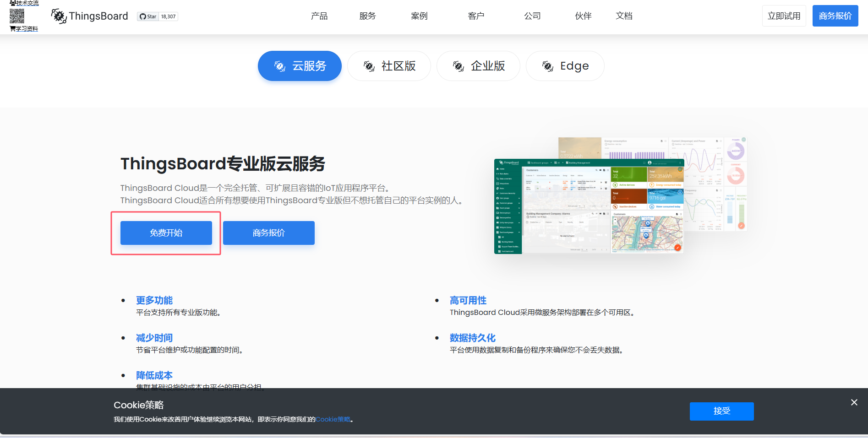
Task: Click the gear icon on 企业版 tab
Action: click(x=459, y=66)
